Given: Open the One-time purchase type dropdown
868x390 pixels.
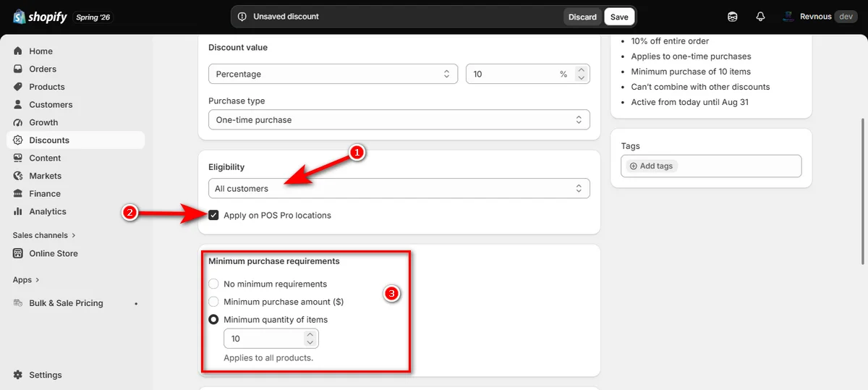Looking at the screenshot, I should click(x=399, y=119).
